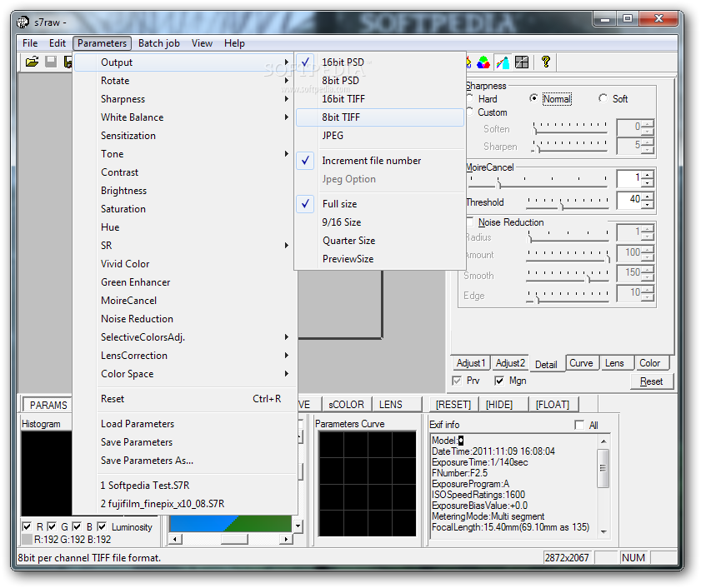Expand the Tone submenu

point(185,154)
